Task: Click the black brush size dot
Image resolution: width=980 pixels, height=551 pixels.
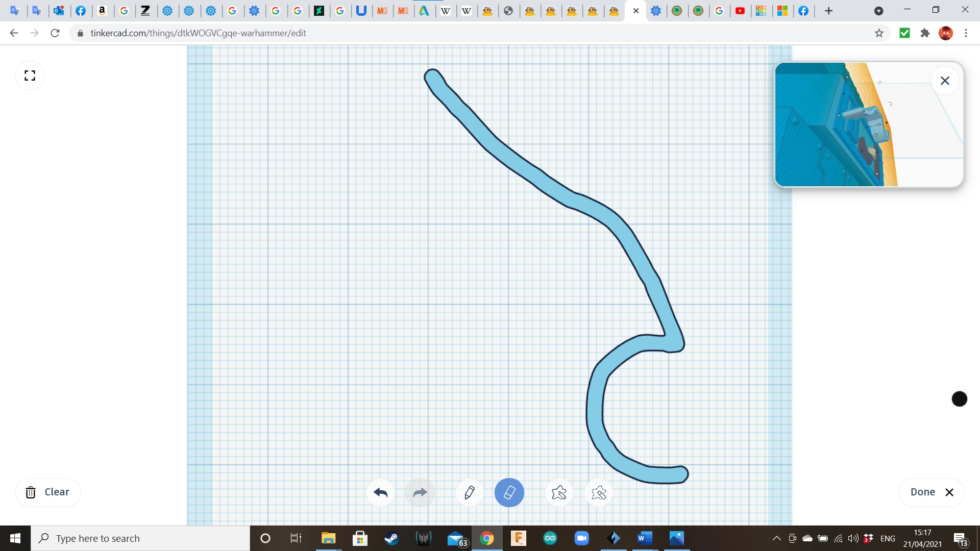Action: (x=959, y=399)
